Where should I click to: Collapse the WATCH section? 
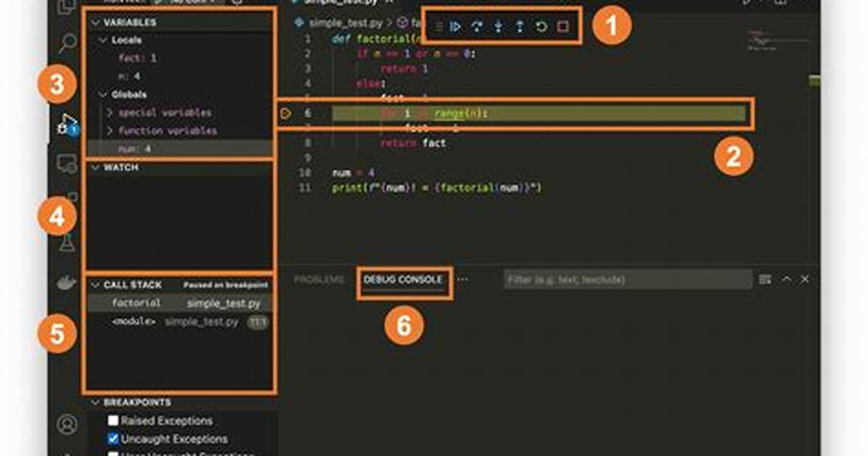(95, 167)
